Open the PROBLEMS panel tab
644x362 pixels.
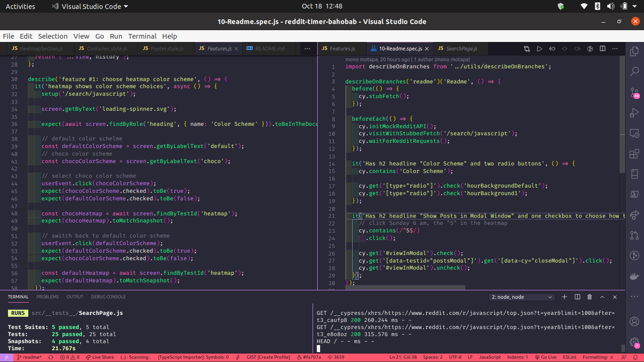point(48,297)
